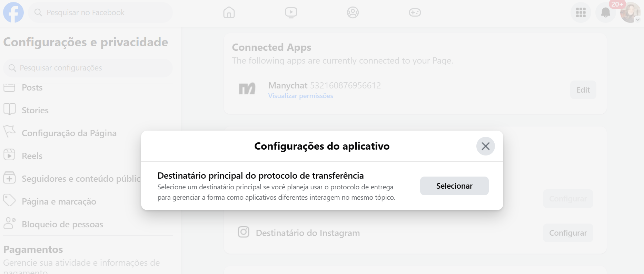Click Configurar for Destinatário do Instagram
Screen dimensions: 644x274
click(x=568, y=233)
